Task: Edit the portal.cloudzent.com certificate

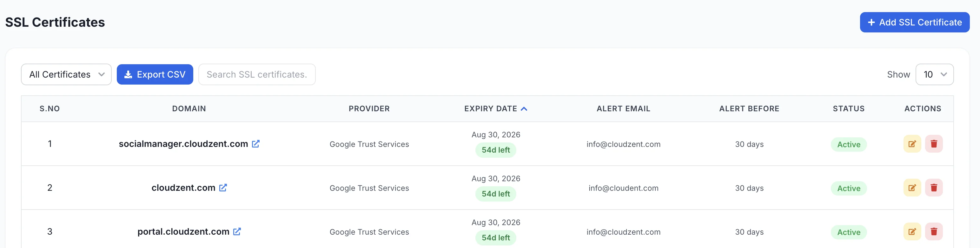Action: [x=912, y=231]
